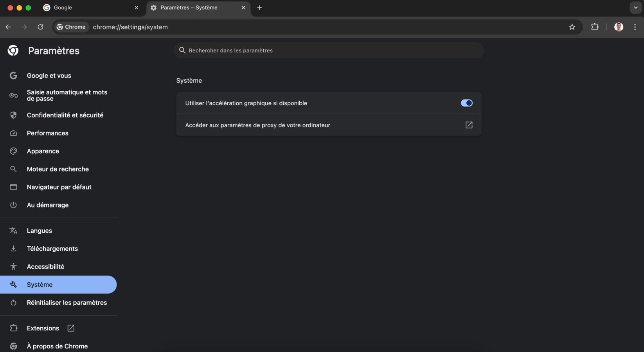The image size is (644, 352).
Task: Click the Extensions external link icon
Action: point(71,328)
